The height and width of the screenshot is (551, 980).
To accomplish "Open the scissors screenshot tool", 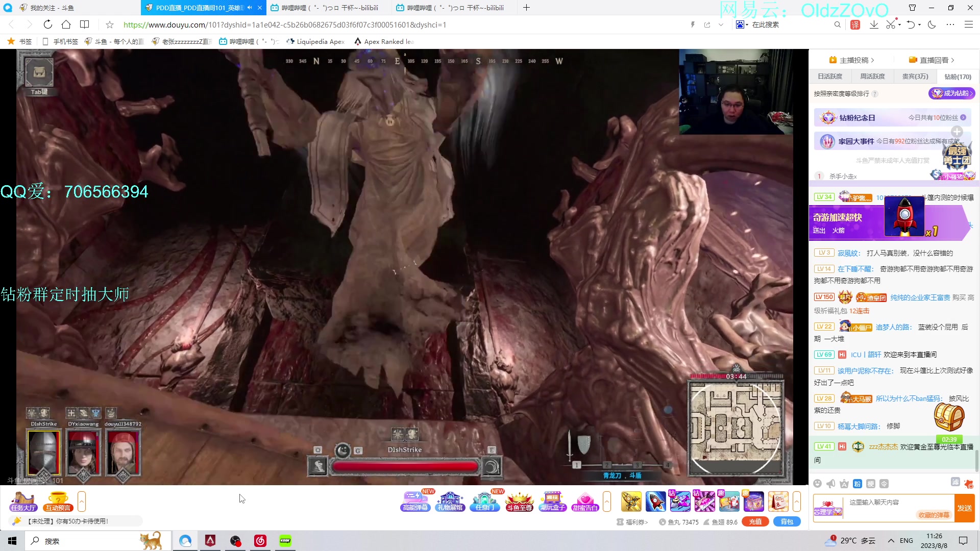I will (x=891, y=24).
